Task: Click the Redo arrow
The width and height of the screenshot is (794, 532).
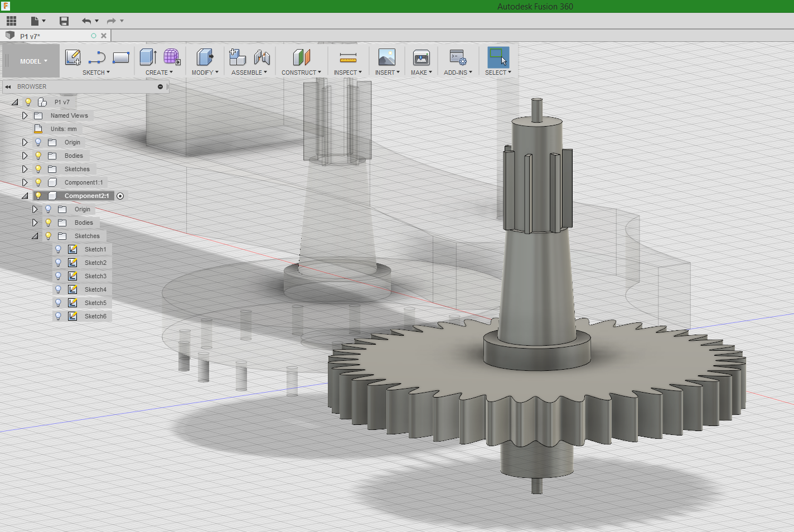Action: coord(112,21)
